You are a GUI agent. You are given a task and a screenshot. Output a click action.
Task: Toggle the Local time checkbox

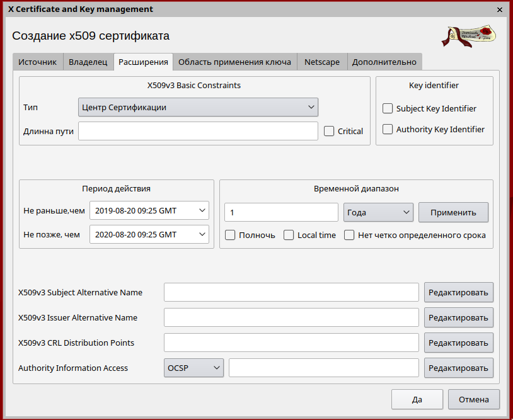tap(289, 235)
